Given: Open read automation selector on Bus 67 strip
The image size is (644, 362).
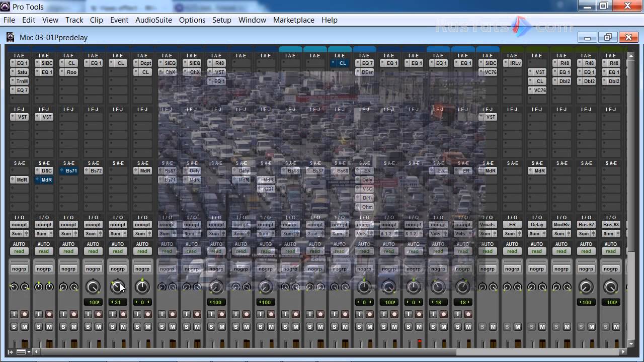Looking at the screenshot, I should pos(586,251).
